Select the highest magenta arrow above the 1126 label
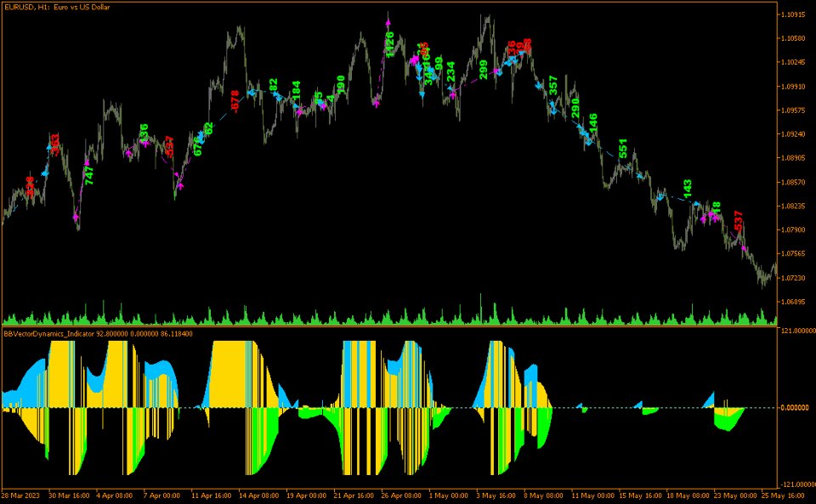This screenshot has height=504, width=816. pyautogui.click(x=388, y=21)
